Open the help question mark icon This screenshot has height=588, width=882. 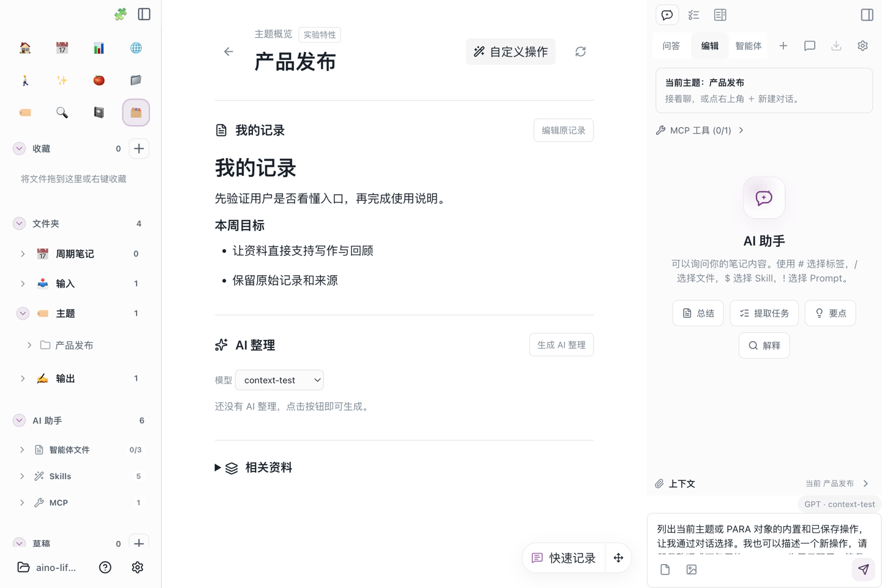coord(105,568)
